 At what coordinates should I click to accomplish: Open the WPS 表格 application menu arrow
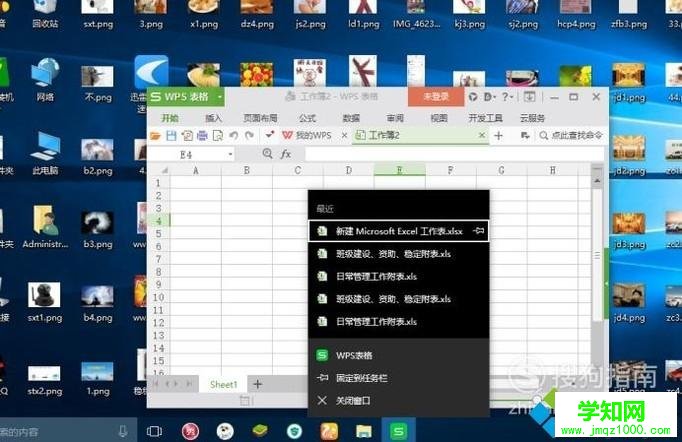pos(220,97)
